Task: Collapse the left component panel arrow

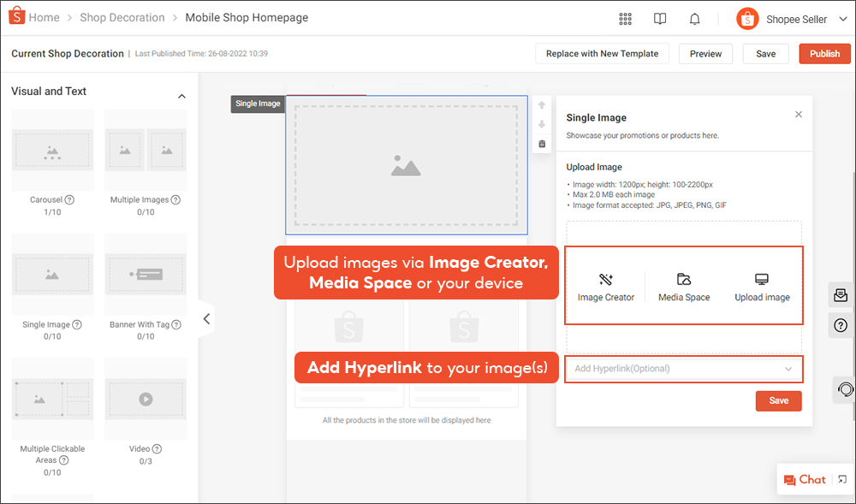Action: click(206, 318)
